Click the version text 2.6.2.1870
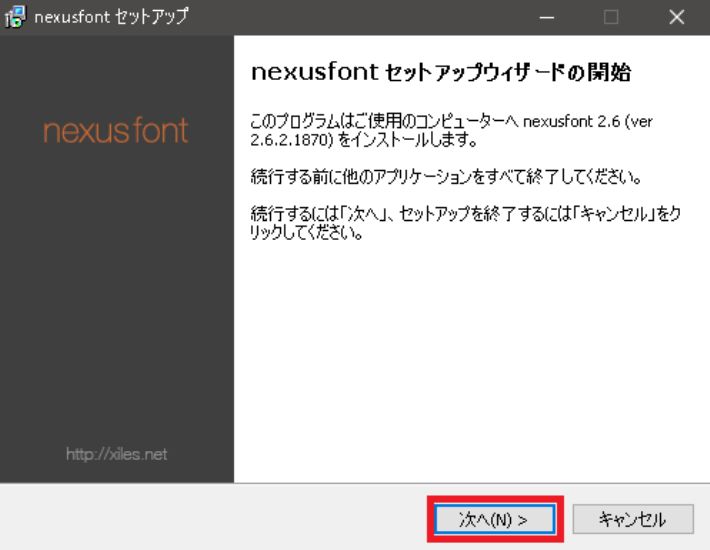710x550 pixels. point(291,140)
